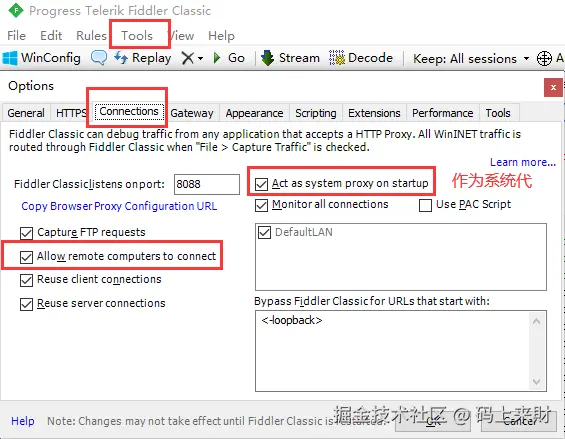This screenshot has width=565, height=439.
Task: Click the Help link at dialog bottom
Action: point(23,421)
